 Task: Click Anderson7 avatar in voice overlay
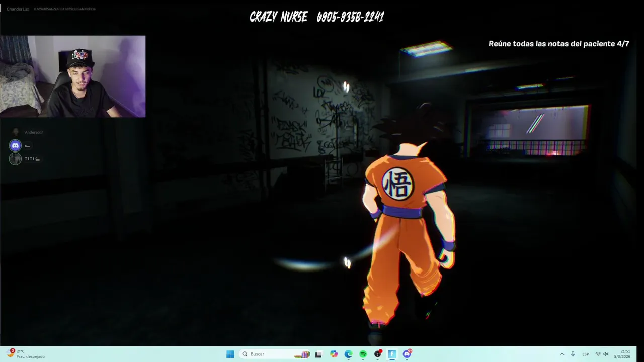[16, 132]
